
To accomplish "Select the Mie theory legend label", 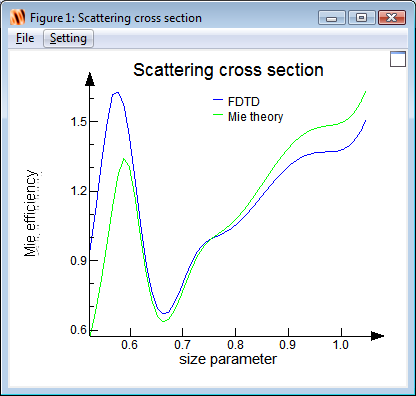I will (255, 117).
